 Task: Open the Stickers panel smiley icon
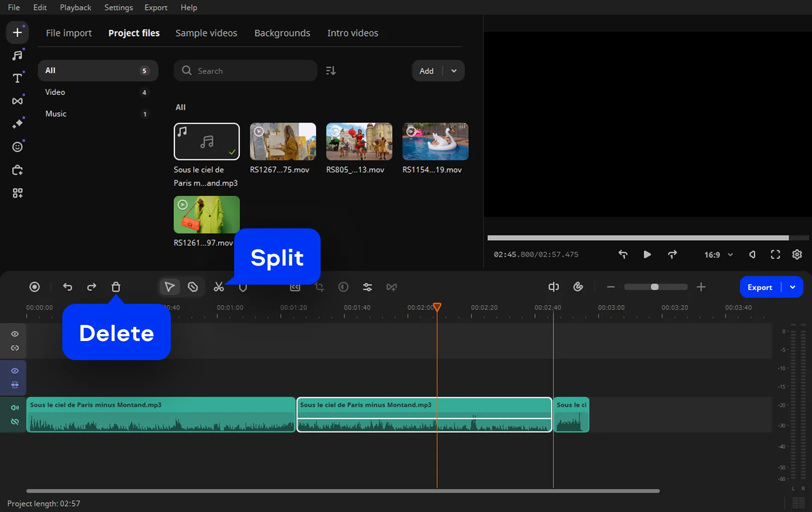[18, 147]
